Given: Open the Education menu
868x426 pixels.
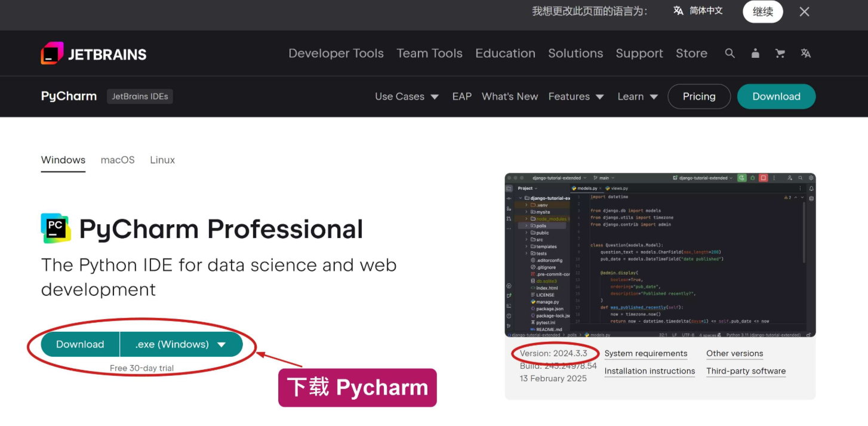Looking at the screenshot, I should coord(506,54).
